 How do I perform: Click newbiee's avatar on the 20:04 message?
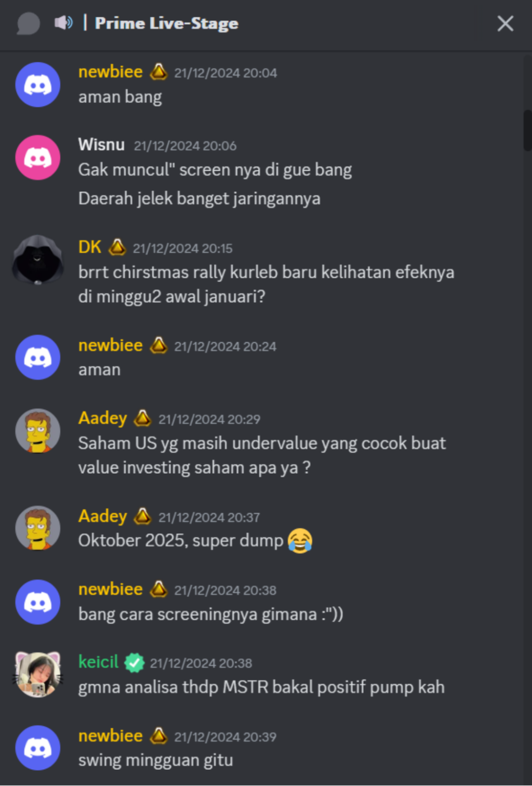point(38,84)
